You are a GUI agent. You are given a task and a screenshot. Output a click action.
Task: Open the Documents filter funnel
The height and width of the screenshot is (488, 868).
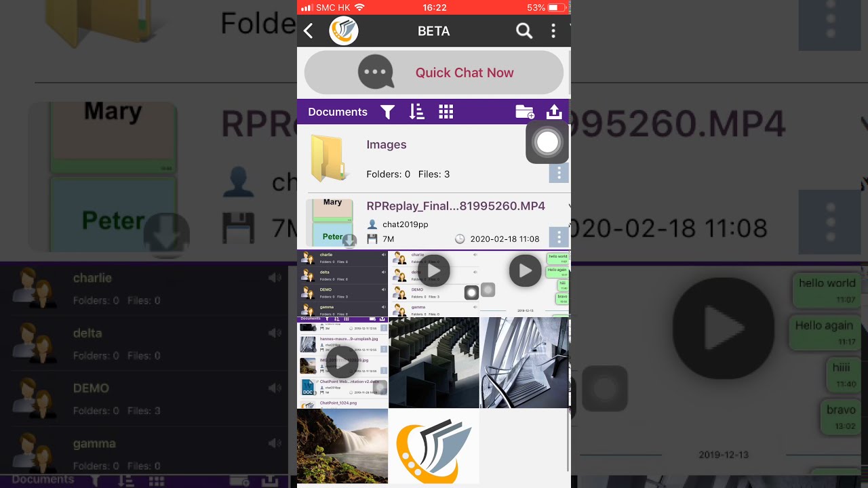coord(387,113)
